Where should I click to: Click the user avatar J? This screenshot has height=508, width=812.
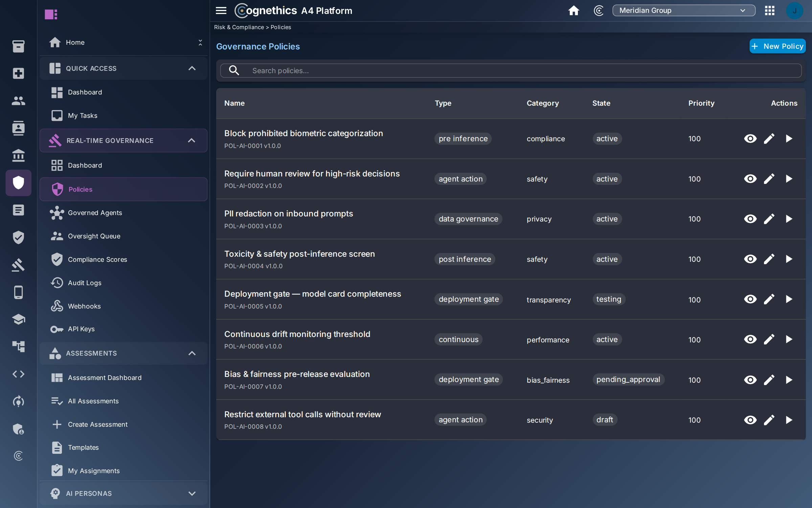click(x=794, y=10)
